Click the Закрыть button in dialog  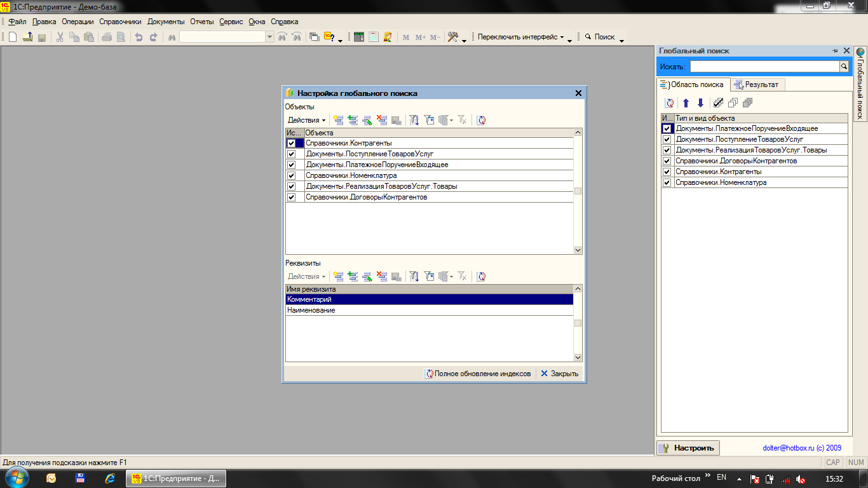(560, 374)
